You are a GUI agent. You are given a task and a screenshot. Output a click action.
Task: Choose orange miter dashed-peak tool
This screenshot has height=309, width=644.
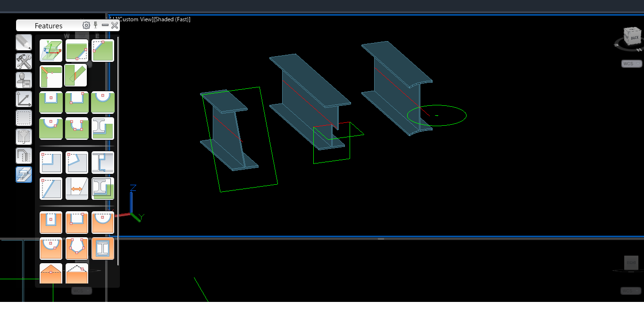[77, 274]
